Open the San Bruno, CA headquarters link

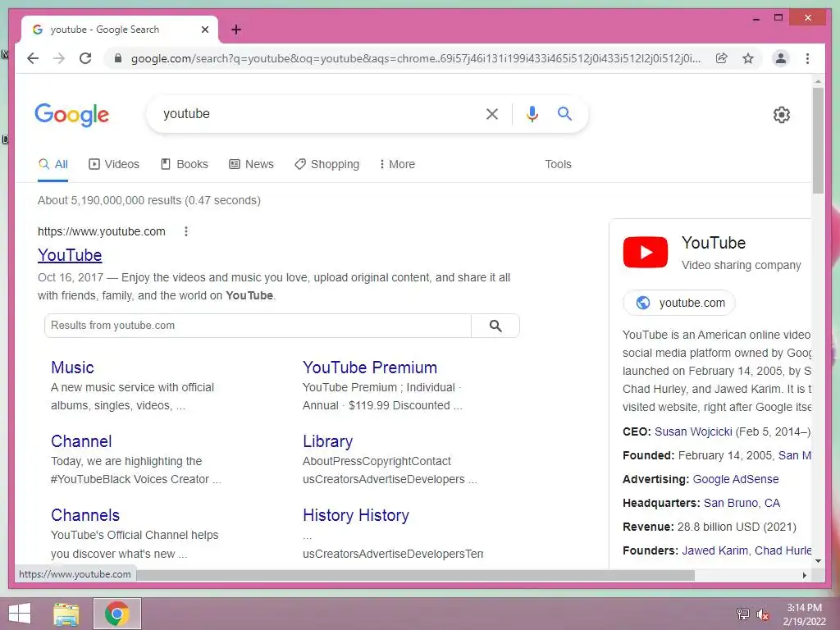click(742, 503)
